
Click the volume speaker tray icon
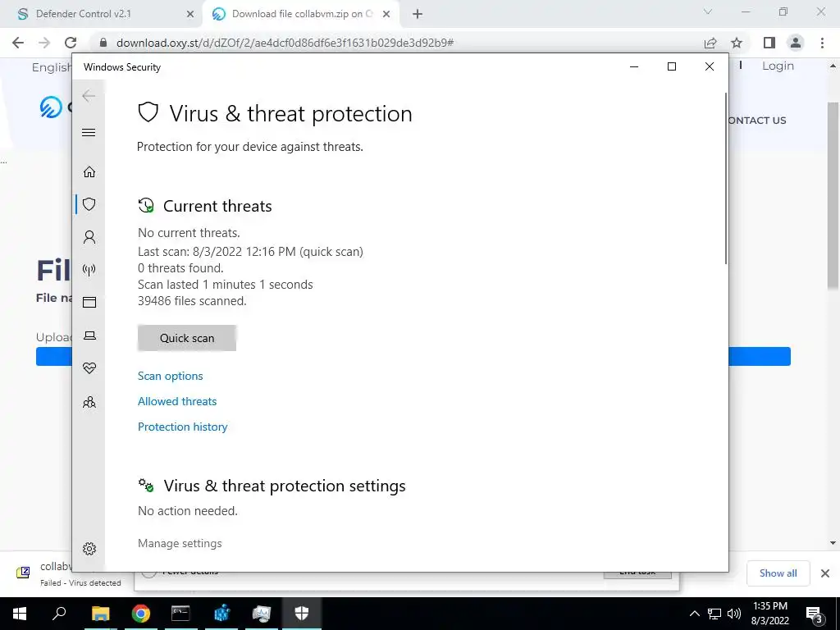734,614
